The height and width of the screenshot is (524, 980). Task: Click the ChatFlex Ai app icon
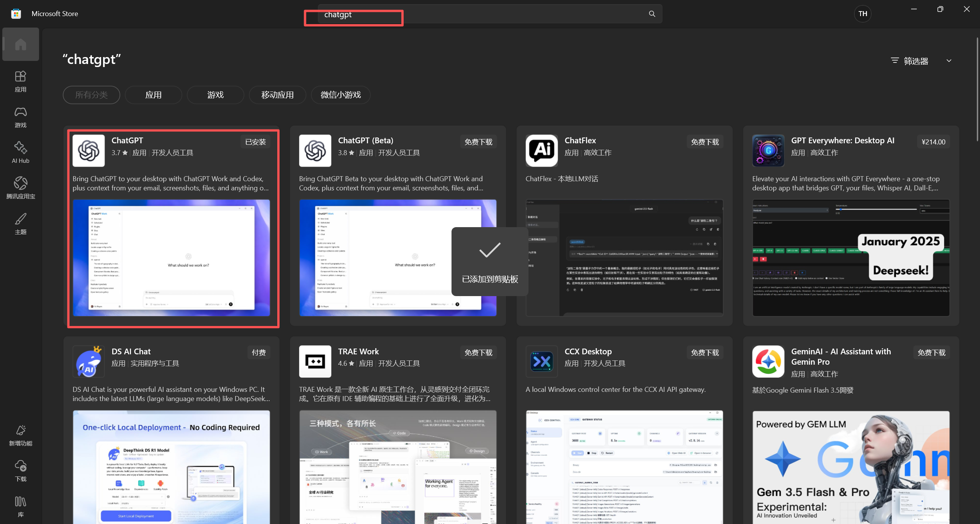click(x=542, y=151)
